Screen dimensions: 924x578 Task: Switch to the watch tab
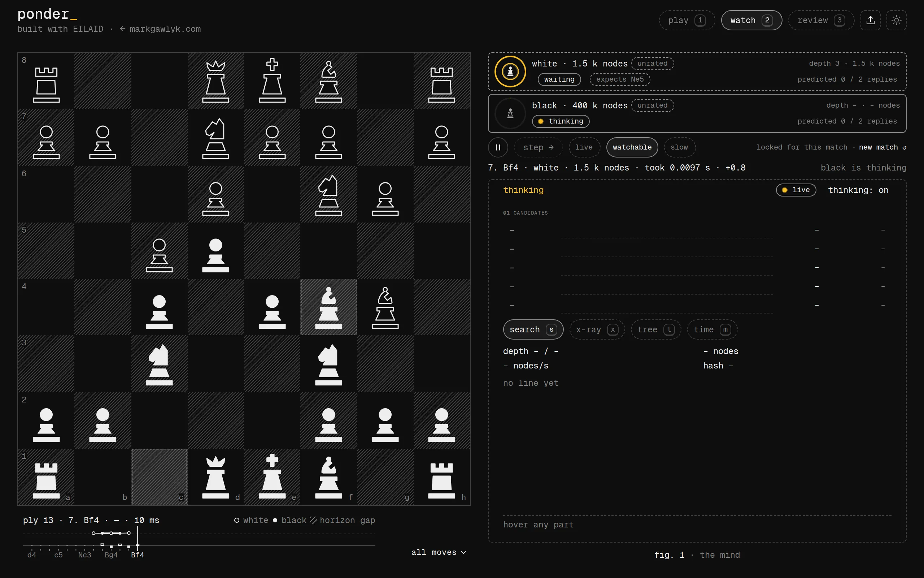pos(751,20)
